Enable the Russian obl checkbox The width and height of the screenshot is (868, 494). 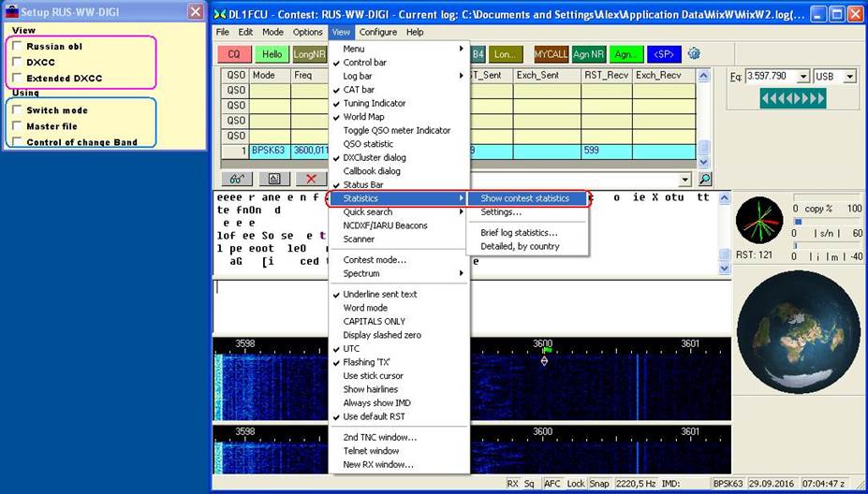tap(17, 46)
